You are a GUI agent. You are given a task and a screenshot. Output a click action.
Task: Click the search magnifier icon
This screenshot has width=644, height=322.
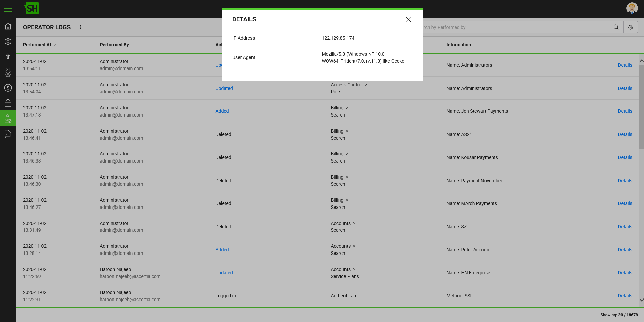coord(616,27)
